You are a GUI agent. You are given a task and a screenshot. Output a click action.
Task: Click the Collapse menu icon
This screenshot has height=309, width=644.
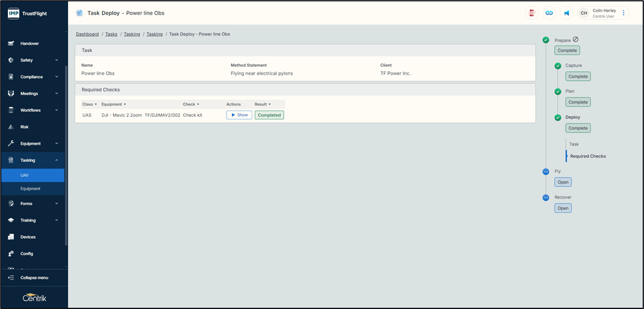[x=11, y=278]
